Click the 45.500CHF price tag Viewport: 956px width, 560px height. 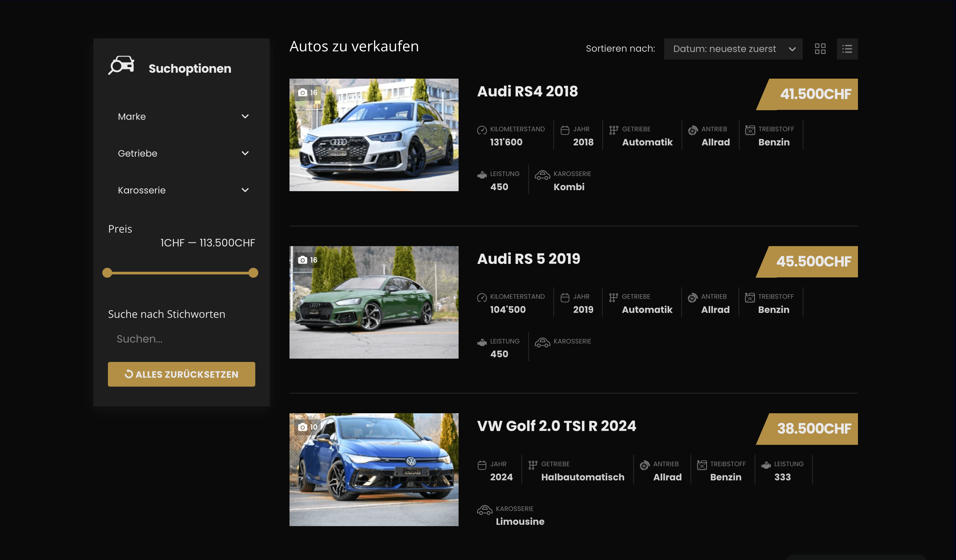click(x=807, y=261)
